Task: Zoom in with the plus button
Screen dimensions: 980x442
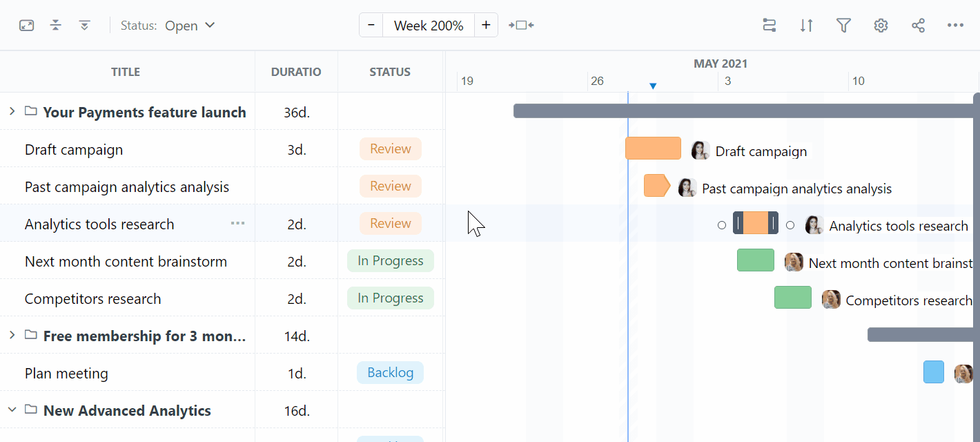Action: pos(486,26)
